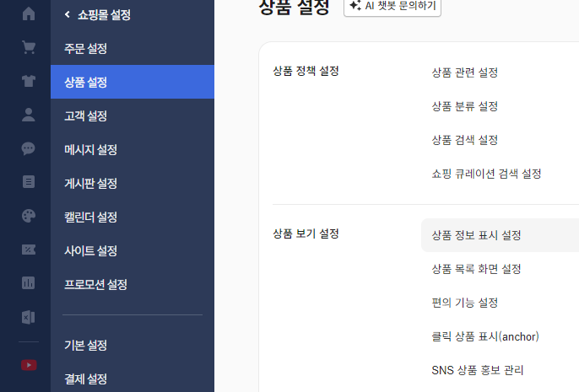Open the palette design icon
This screenshot has height=392, width=579.
(29, 216)
